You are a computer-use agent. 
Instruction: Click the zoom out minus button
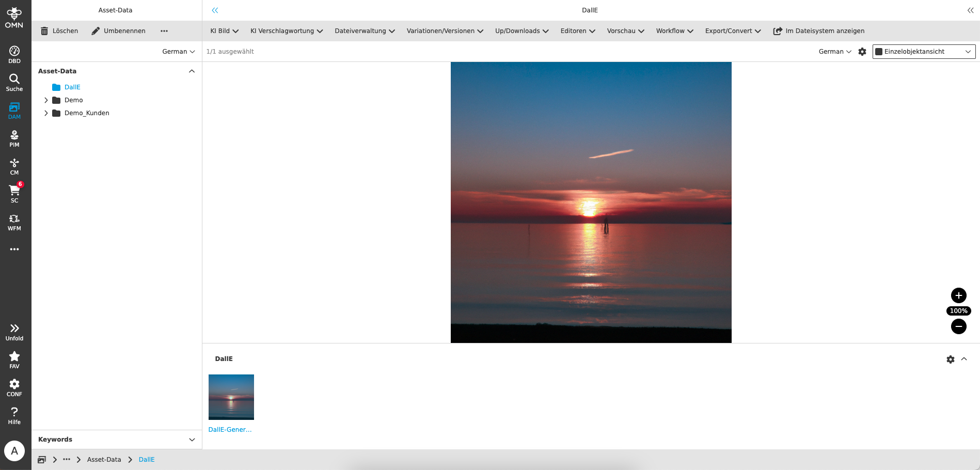click(958, 326)
